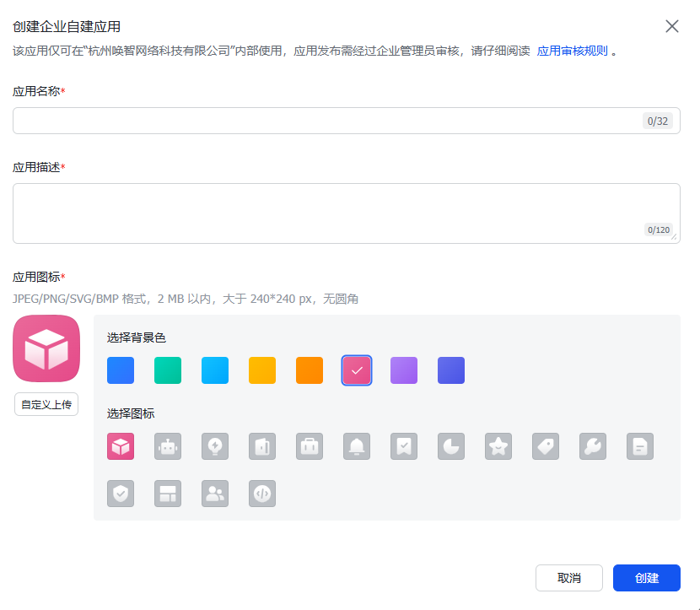The width and height of the screenshot is (700, 610).
Task: Select the people group icon
Action: pos(215,494)
